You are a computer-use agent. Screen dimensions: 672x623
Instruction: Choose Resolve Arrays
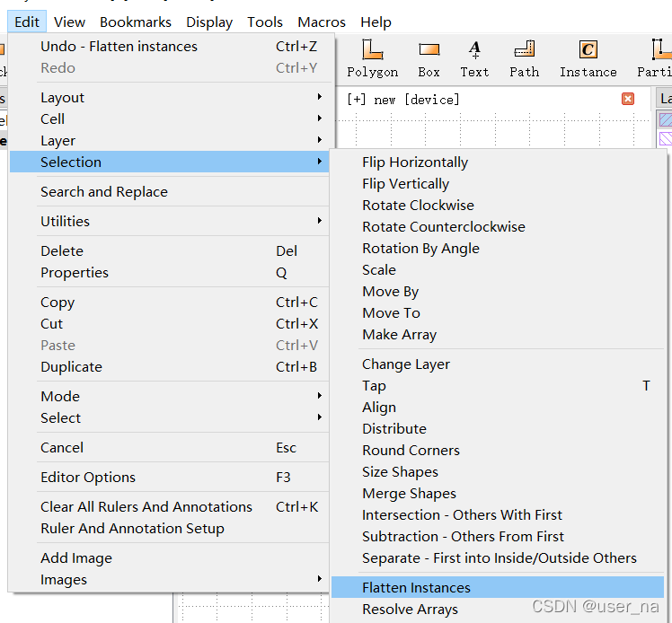coord(497,609)
